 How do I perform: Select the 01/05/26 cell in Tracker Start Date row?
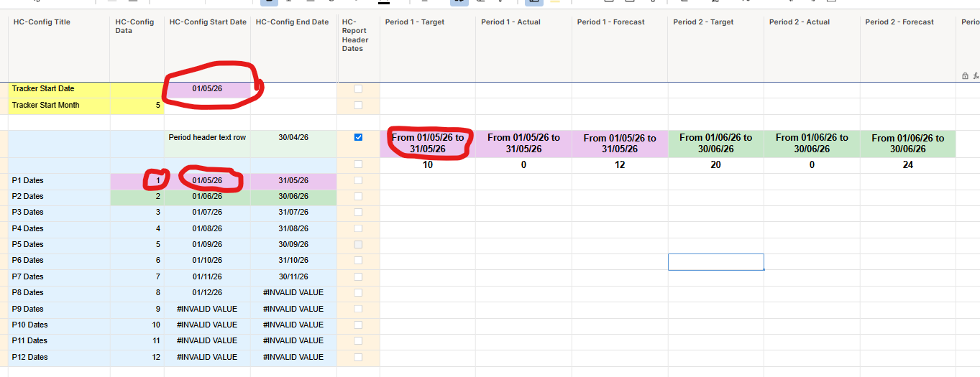point(208,89)
